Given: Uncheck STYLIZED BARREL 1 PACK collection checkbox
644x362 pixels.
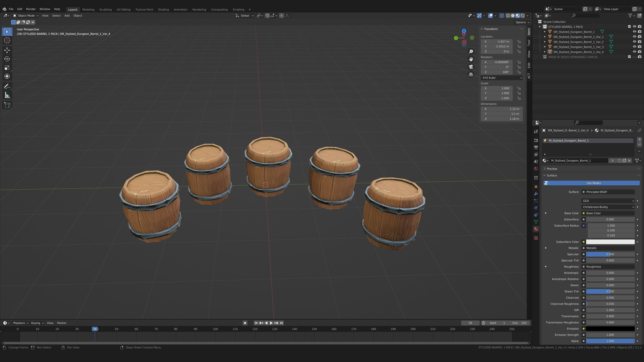Looking at the screenshot, I should coord(629,27).
